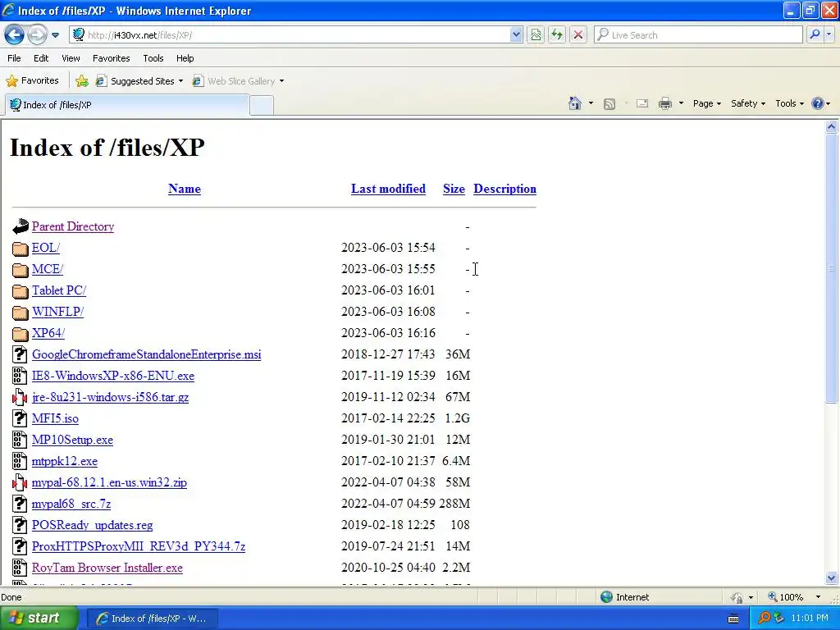Screen dimensions: 840x630
Task: Click the blue Help question icon
Action: (x=818, y=103)
